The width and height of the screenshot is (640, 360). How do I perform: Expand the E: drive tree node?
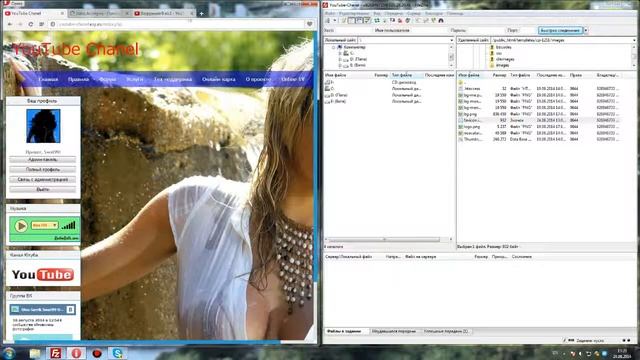pyautogui.click(x=340, y=65)
